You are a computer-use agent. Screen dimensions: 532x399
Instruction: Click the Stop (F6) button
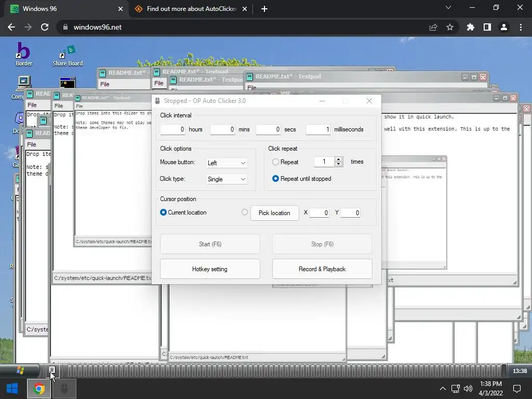point(322,244)
